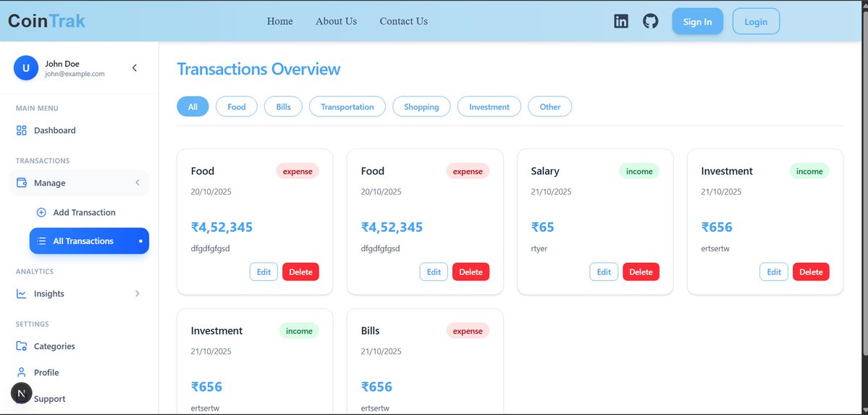The height and width of the screenshot is (415, 868).
Task: Collapse the sidebar with the left chevron
Action: point(135,68)
